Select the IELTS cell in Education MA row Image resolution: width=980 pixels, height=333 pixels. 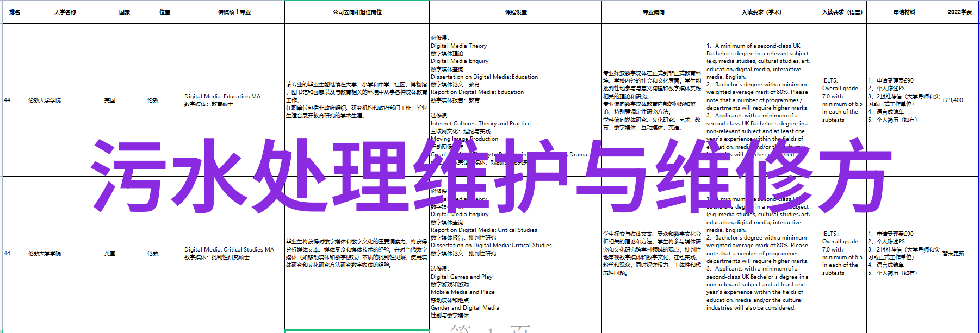tap(843, 100)
